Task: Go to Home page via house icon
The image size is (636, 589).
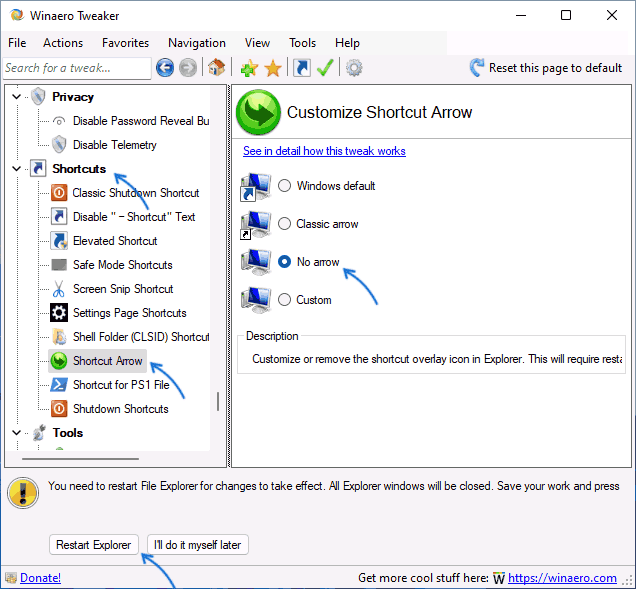Action: click(217, 67)
